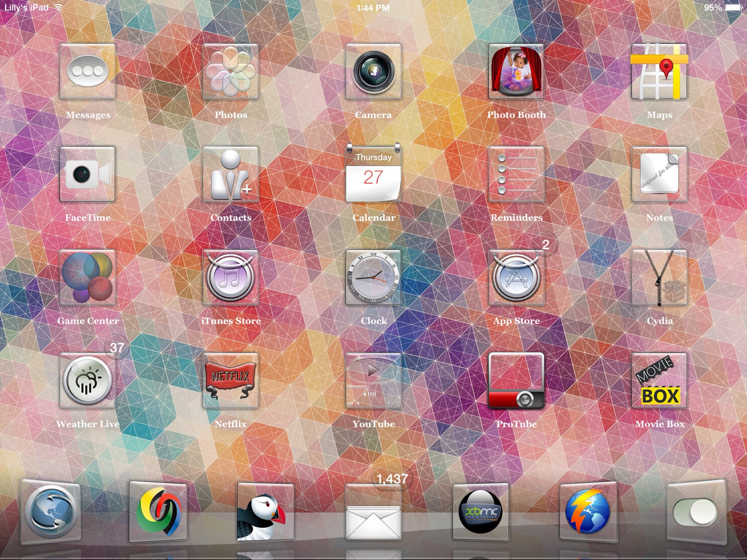Launch the Reminders app

pos(516,174)
